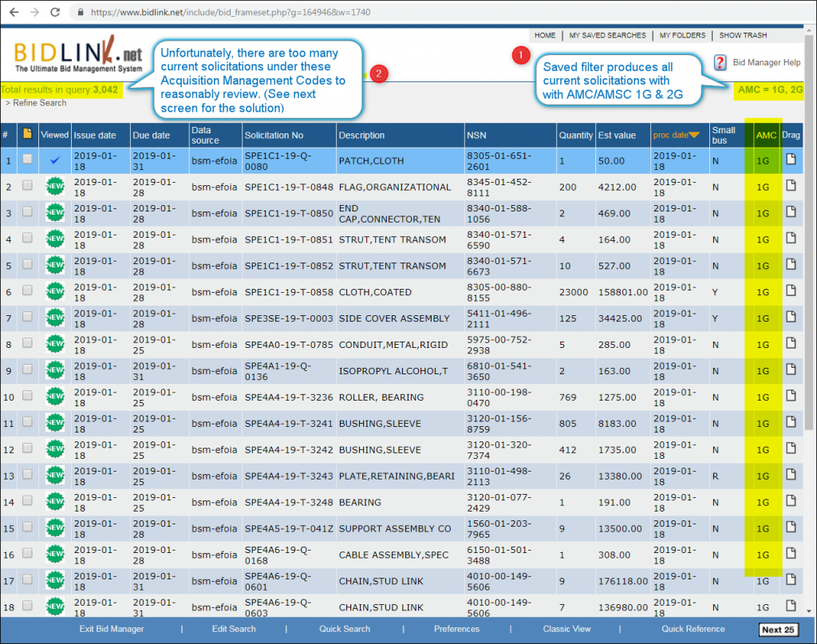Expand the Refine Search section
The image size is (817, 644).
(x=36, y=103)
